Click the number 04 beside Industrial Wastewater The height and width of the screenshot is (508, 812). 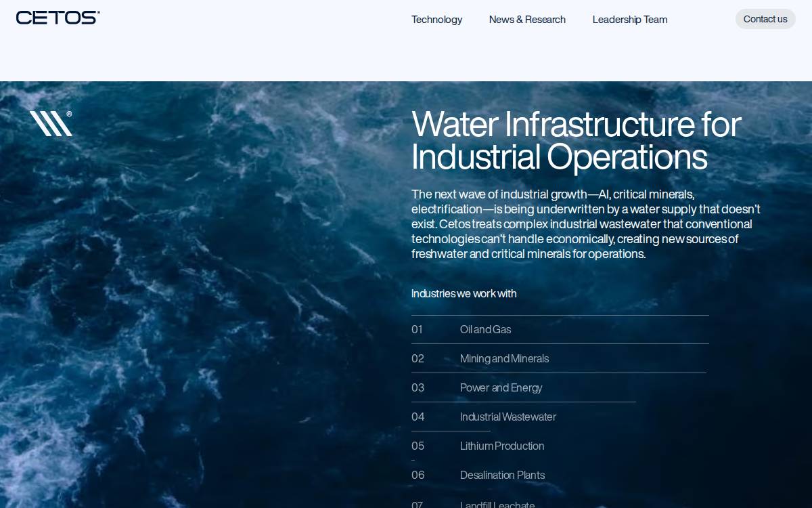tap(418, 417)
